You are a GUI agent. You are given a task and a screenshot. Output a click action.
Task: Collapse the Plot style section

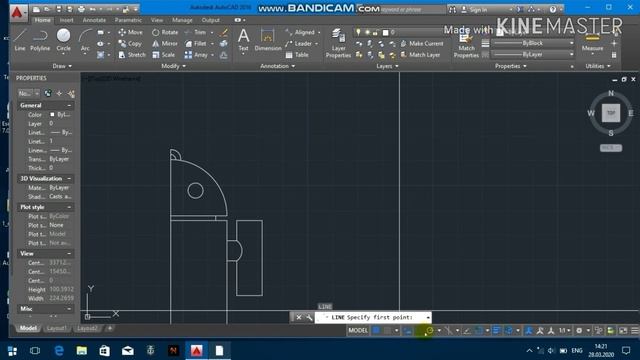pos(69,207)
